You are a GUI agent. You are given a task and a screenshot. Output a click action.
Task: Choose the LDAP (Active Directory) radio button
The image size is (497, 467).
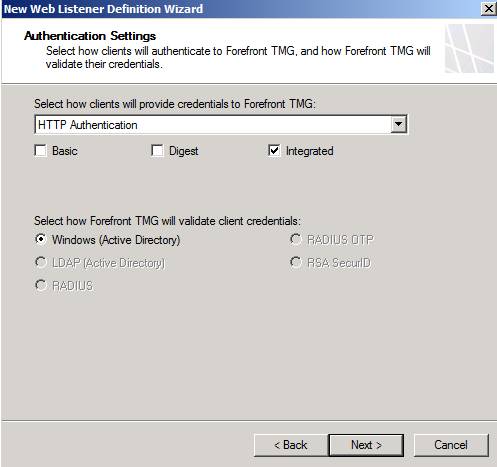(x=41, y=262)
